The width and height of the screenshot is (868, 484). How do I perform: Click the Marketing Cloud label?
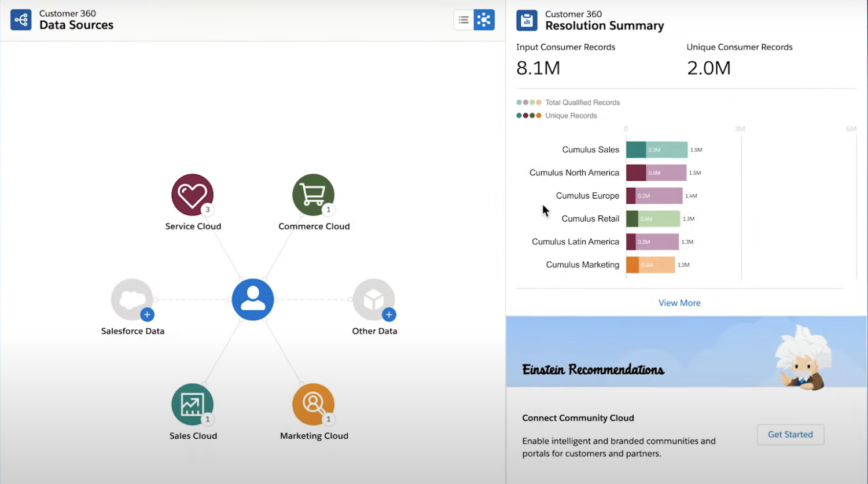tap(314, 436)
